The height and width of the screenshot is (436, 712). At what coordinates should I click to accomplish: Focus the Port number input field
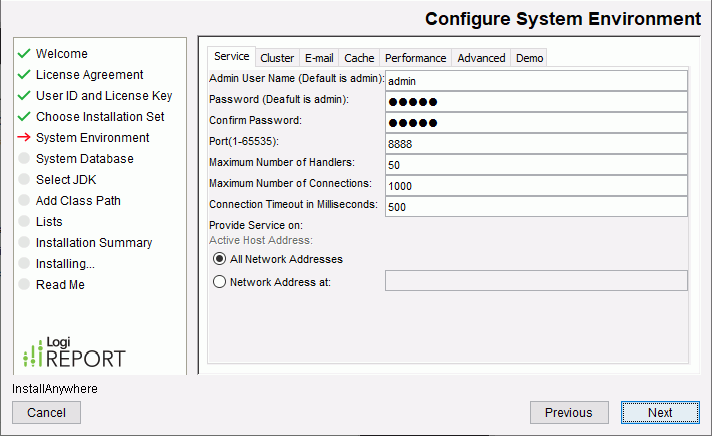tap(536, 144)
